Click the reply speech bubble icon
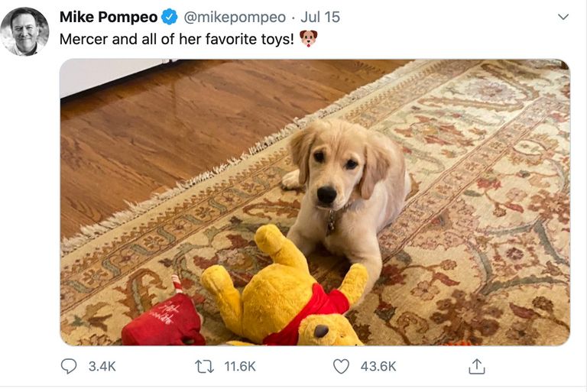 pyautogui.click(x=69, y=366)
